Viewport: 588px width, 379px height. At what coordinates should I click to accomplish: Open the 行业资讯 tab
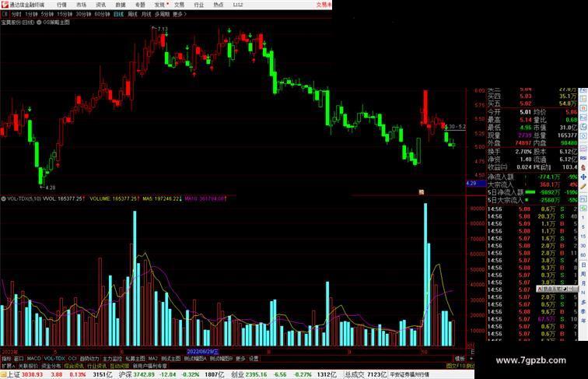point(96,366)
